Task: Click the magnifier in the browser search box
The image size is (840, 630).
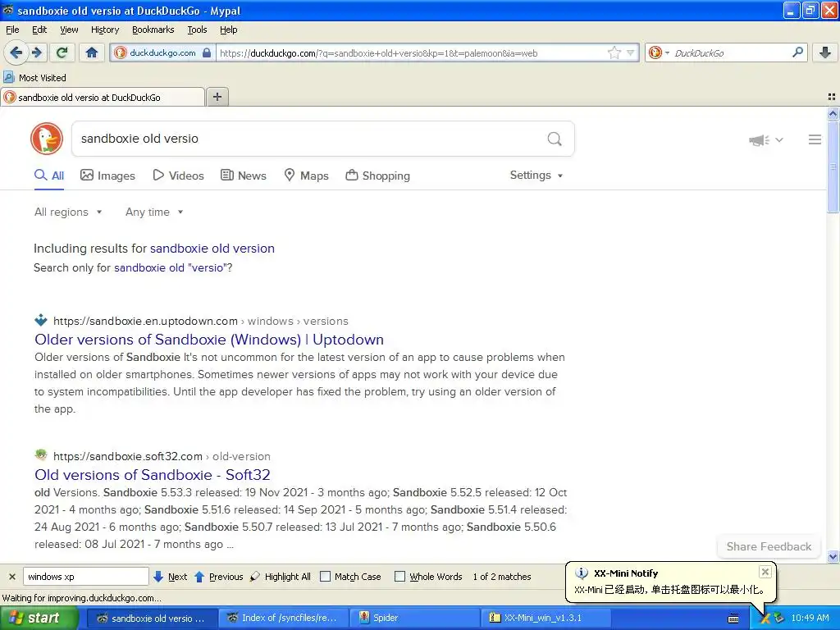Action: click(797, 52)
